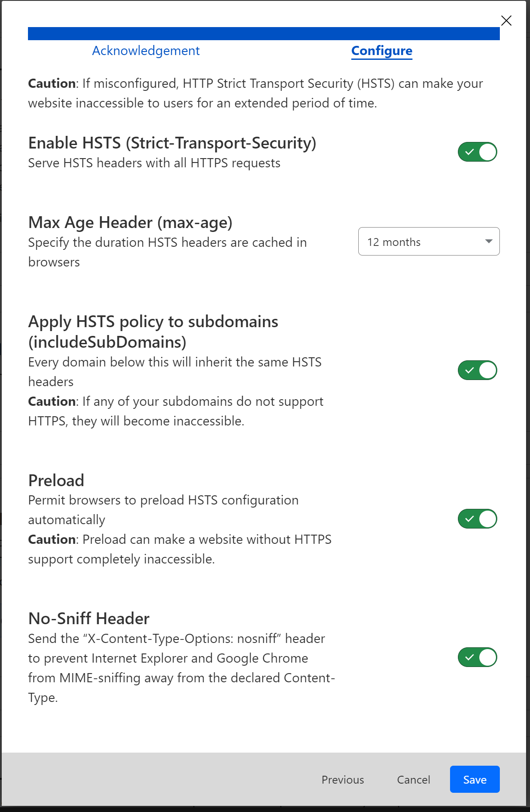530x812 pixels.
Task: Disable the No-Sniff Header switch
Action: (x=477, y=657)
